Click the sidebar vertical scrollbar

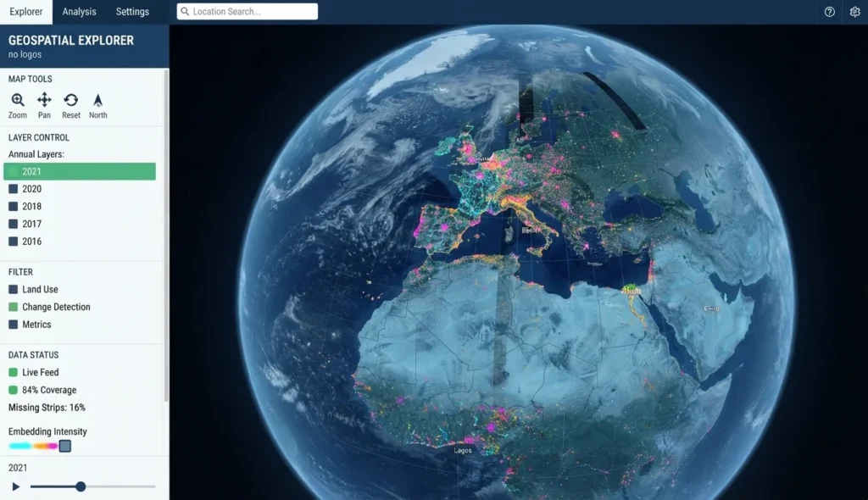(x=166, y=236)
